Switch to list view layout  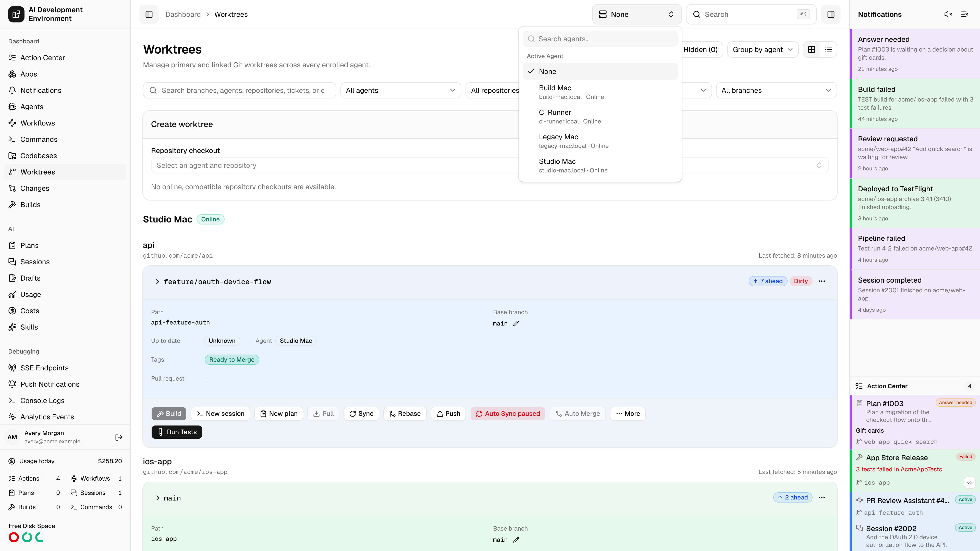[x=828, y=49]
